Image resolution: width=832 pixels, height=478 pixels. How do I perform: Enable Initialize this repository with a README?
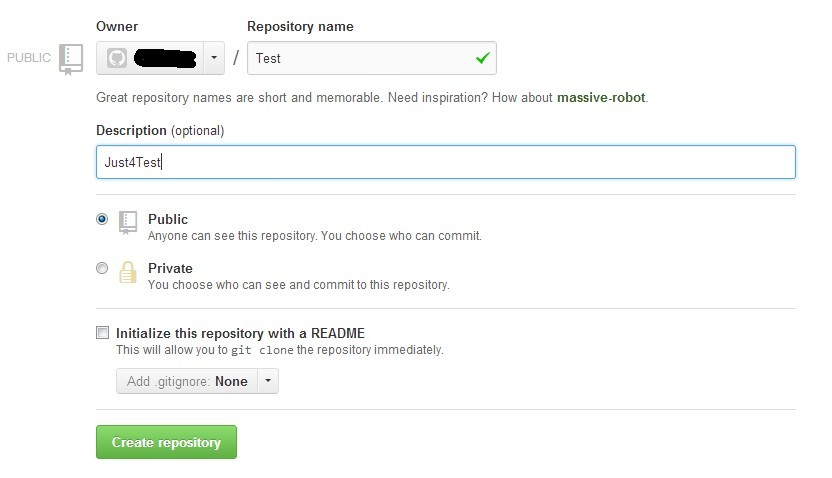pos(102,333)
